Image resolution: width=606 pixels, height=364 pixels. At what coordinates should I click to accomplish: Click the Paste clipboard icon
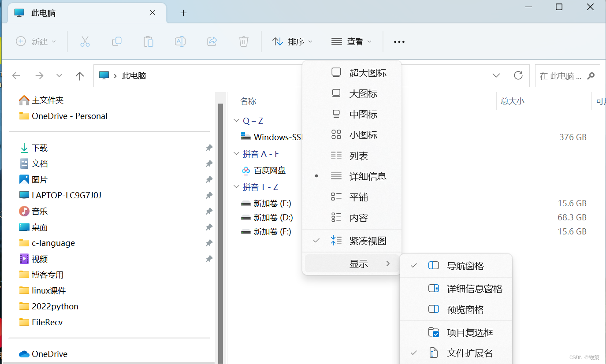point(149,41)
